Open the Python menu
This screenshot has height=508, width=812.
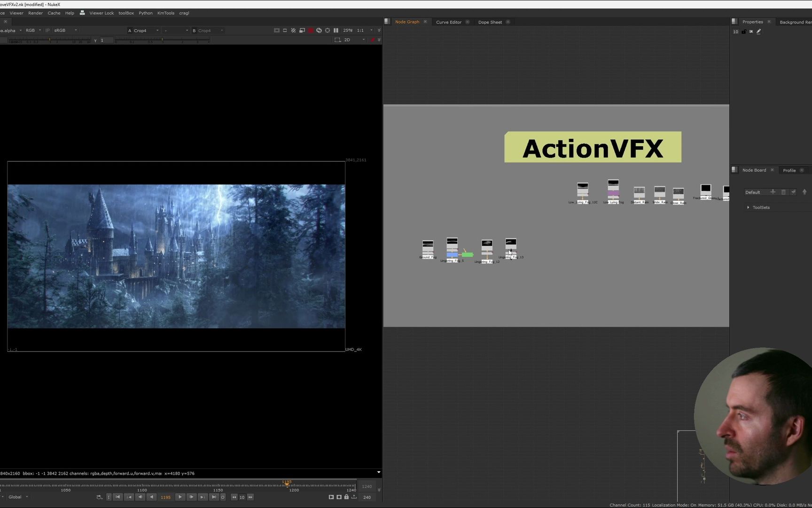tap(146, 13)
